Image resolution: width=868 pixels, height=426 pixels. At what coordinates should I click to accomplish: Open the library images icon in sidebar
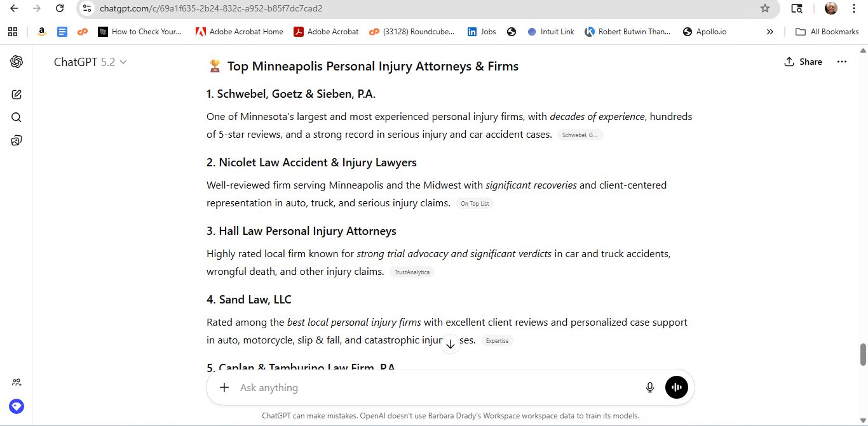pyautogui.click(x=17, y=140)
